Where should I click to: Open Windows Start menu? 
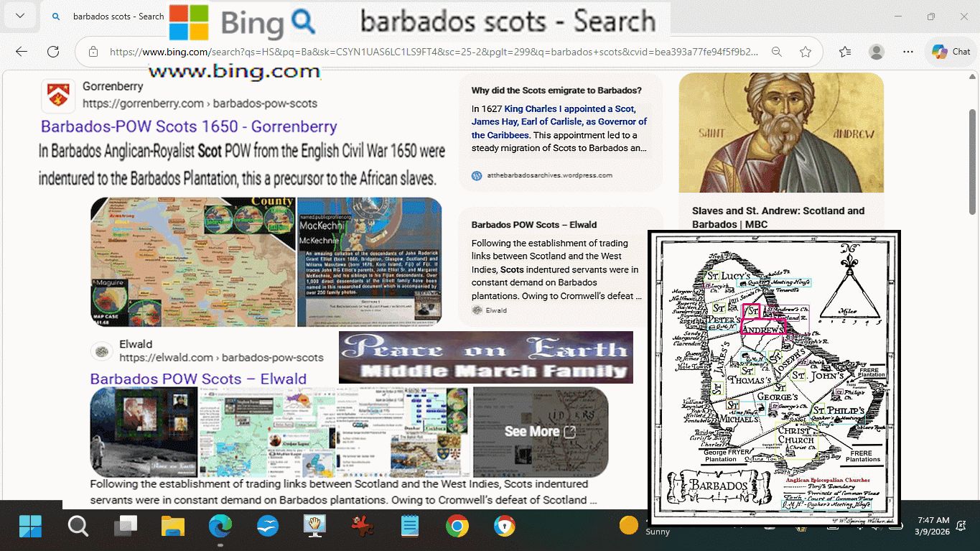(x=31, y=527)
